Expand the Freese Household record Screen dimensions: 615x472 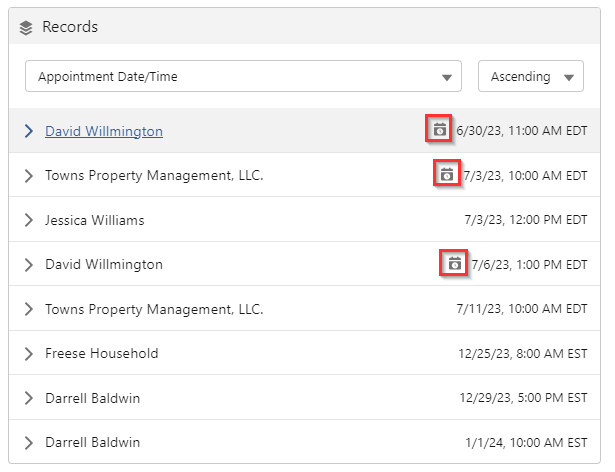(28, 353)
